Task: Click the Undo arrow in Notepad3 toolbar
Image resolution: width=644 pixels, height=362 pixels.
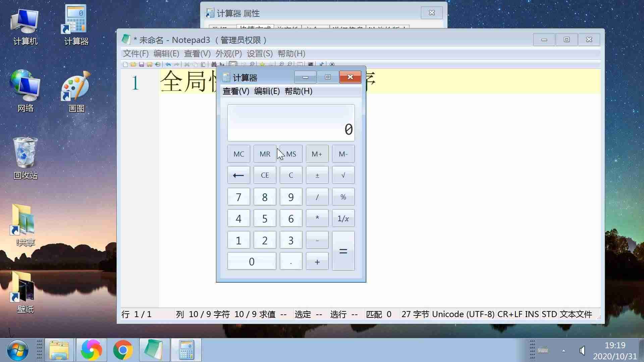Action: point(168,64)
